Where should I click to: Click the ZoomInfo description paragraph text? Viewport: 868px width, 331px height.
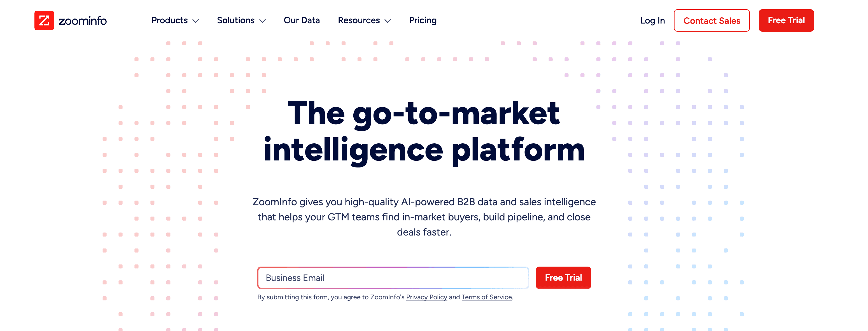coord(424,217)
